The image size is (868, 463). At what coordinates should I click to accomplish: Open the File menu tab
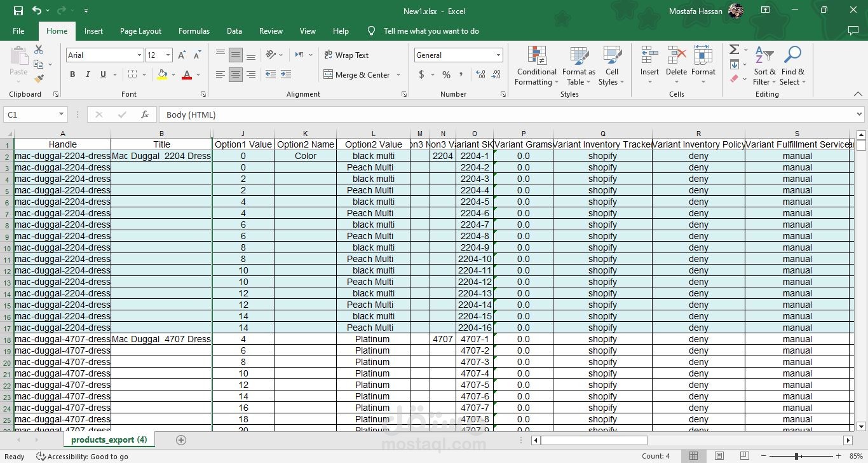point(18,31)
